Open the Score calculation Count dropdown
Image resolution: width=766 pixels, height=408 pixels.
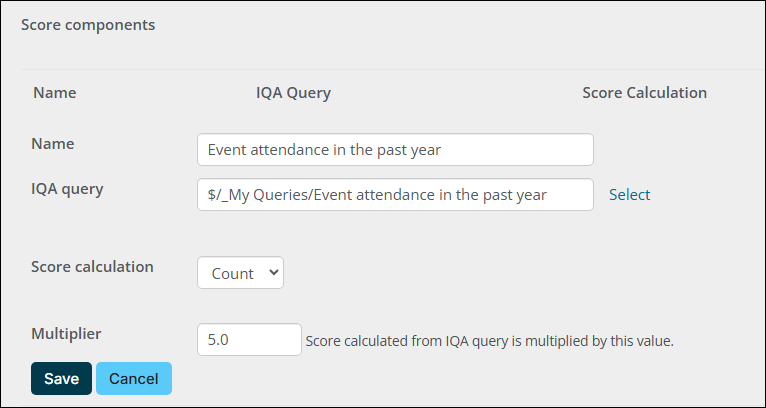pos(240,273)
